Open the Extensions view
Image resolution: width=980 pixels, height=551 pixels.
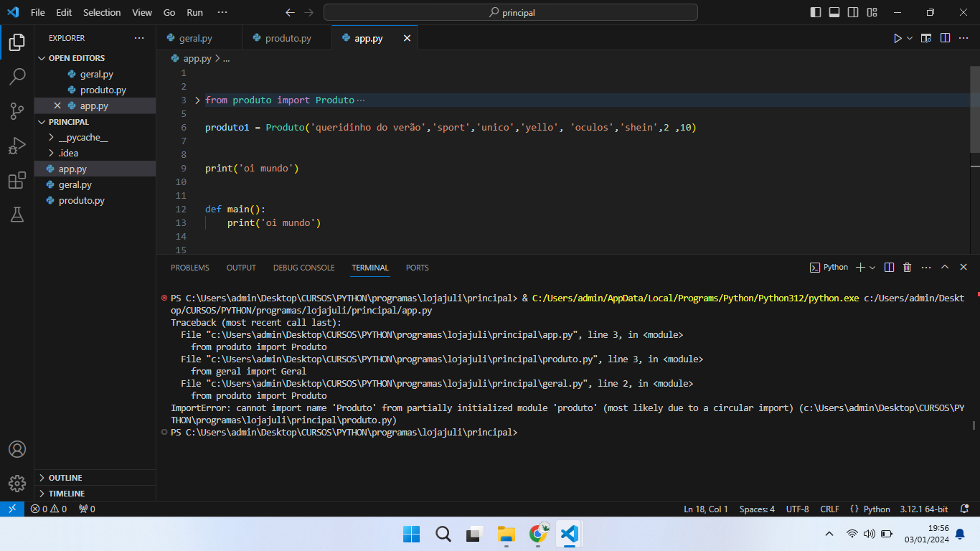click(x=17, y=180)
